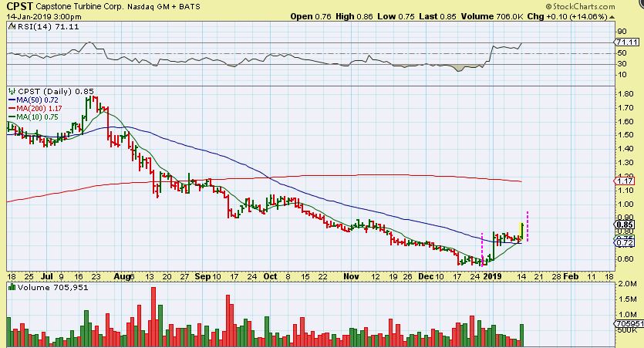Click the Nov month label on date axis
Viewport: 644px width, 348px height.
tap(351, 276)
